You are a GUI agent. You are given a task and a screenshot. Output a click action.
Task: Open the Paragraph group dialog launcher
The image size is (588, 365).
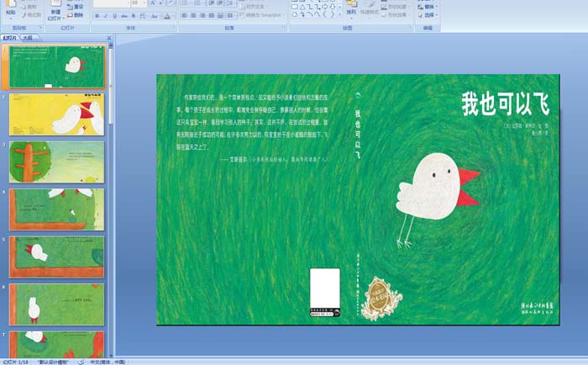coord(284,28)
